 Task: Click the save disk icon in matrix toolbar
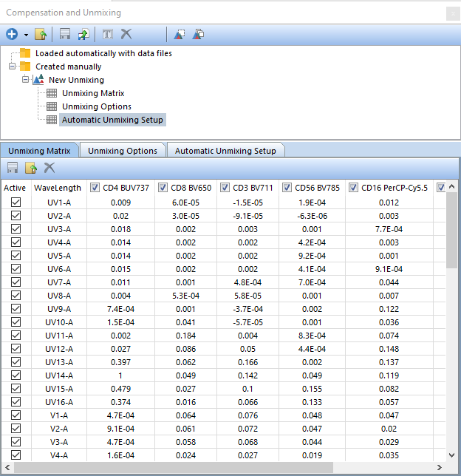click(x=13, y=168)
